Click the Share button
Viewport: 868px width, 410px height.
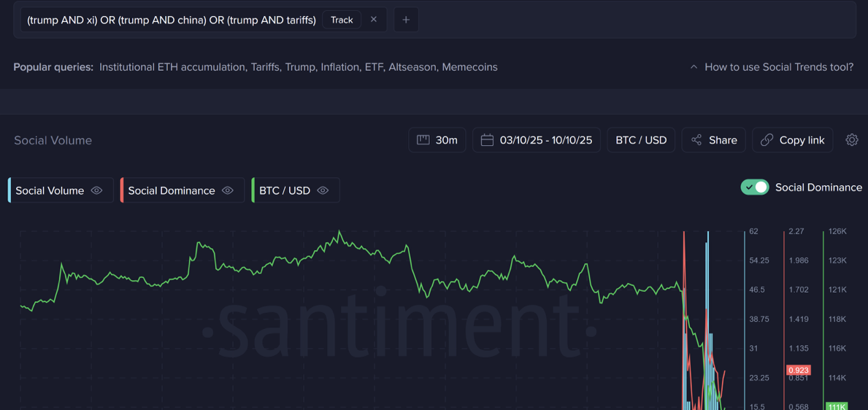pyautogui.click(x=713, y=140)
